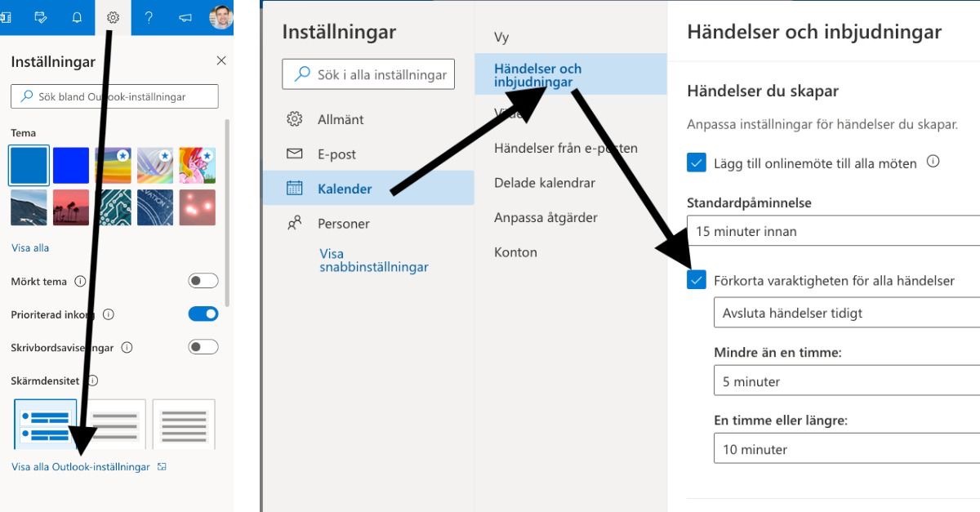Viewport: 980px width, 512px height.
Task: Open the Mindre än en timme dropdown
Action: (x=845, y=381)
